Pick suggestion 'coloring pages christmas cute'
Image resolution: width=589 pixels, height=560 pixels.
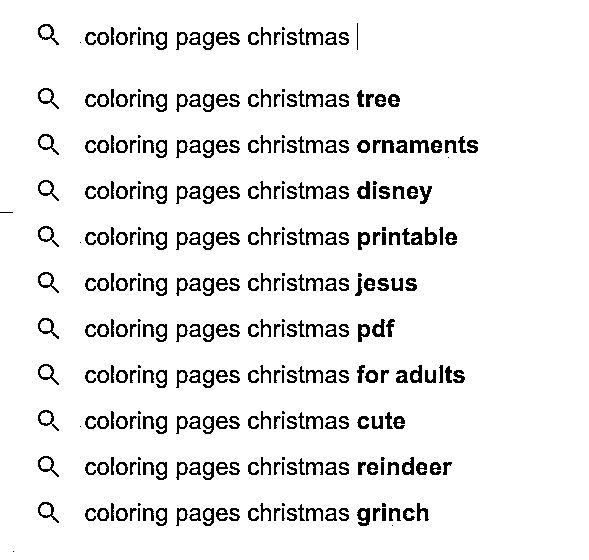[x=245, y=421]
